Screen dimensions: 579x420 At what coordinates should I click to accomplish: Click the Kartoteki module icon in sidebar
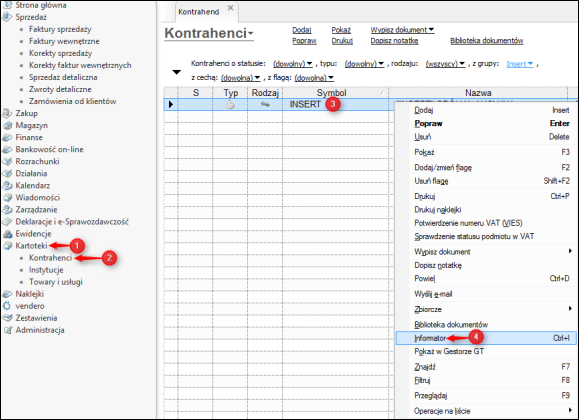click(7, 246)
